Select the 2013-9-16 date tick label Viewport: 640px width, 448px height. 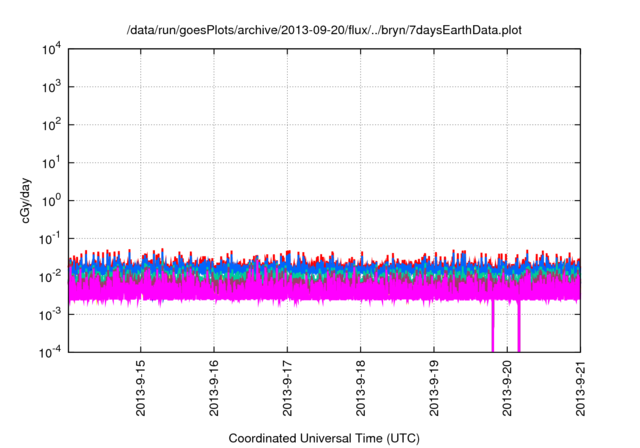tap(214, 388)
